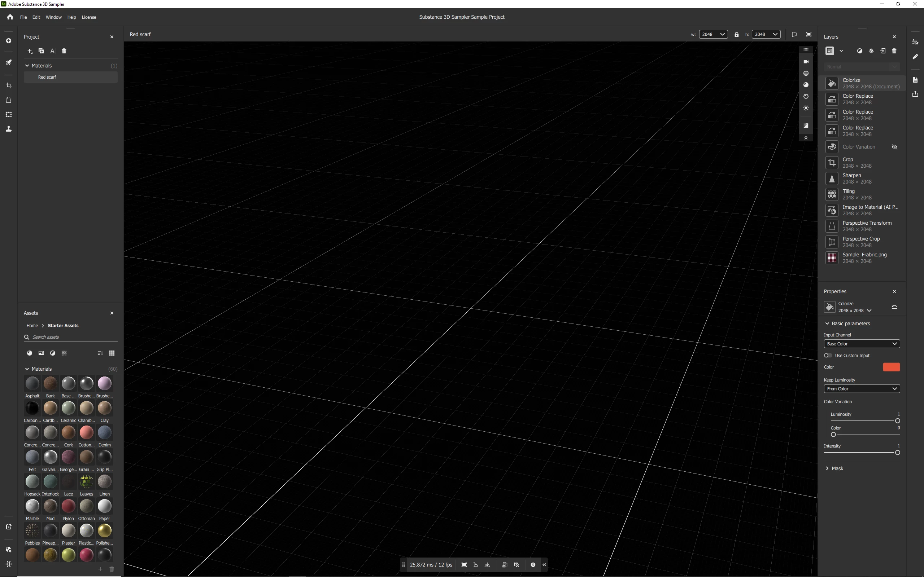Delete the selected layer with the Layers panel trash icon
This screenshot has width=924, height=577.
click(894, 51)
